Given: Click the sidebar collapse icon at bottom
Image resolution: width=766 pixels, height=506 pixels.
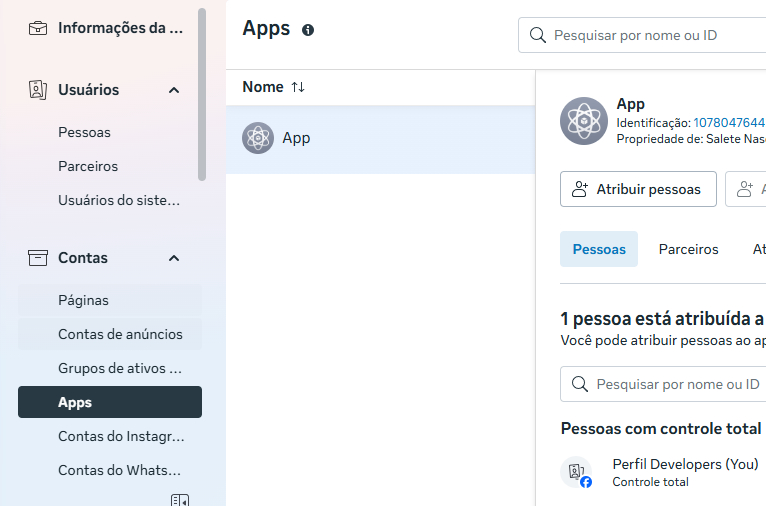Looking at the screenshot, I should [x=180, y=499].
